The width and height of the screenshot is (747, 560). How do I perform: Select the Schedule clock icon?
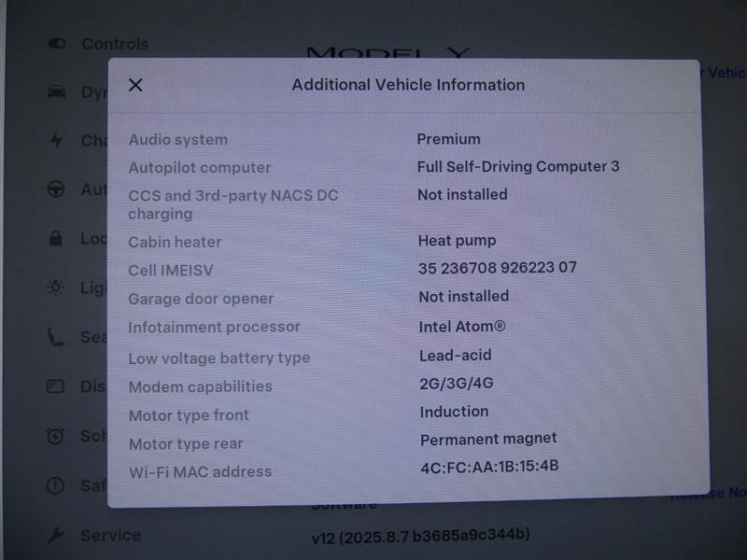(56, 436)
